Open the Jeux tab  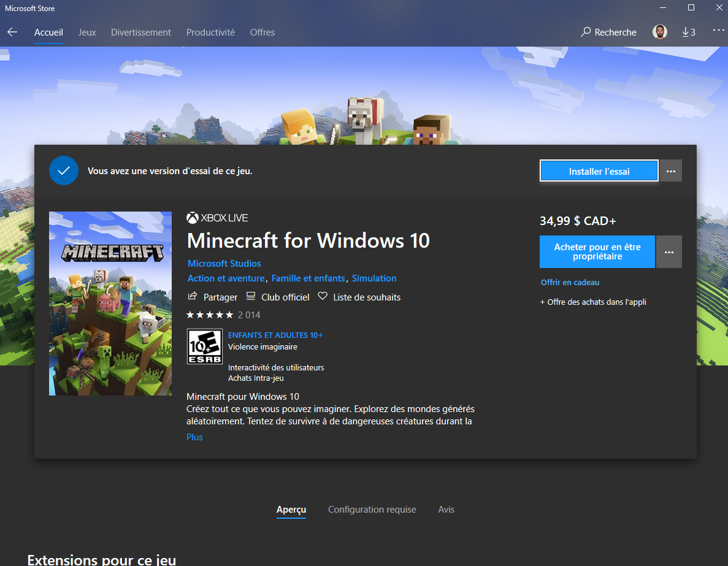[87, 33]
